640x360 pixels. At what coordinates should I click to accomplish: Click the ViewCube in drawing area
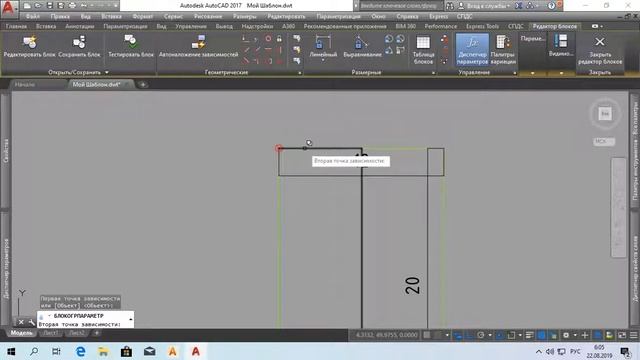point(605,113)
